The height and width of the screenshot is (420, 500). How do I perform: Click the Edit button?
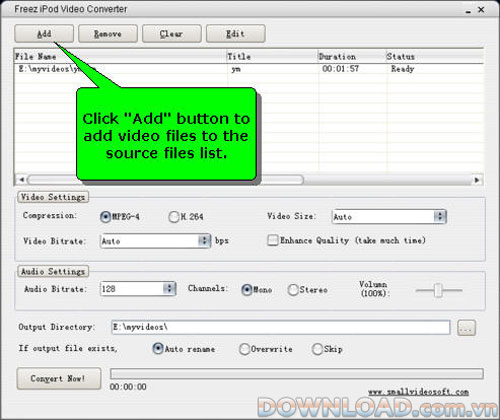[236, 33]
